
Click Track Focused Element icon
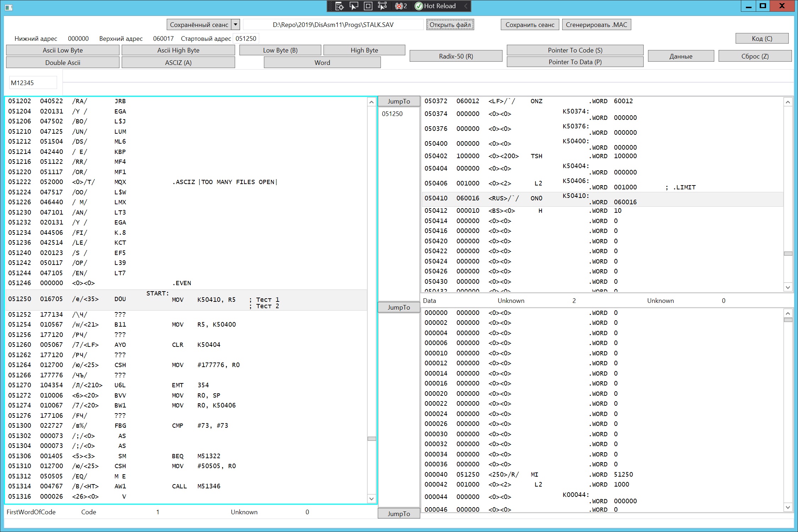(x=382, y=6)
